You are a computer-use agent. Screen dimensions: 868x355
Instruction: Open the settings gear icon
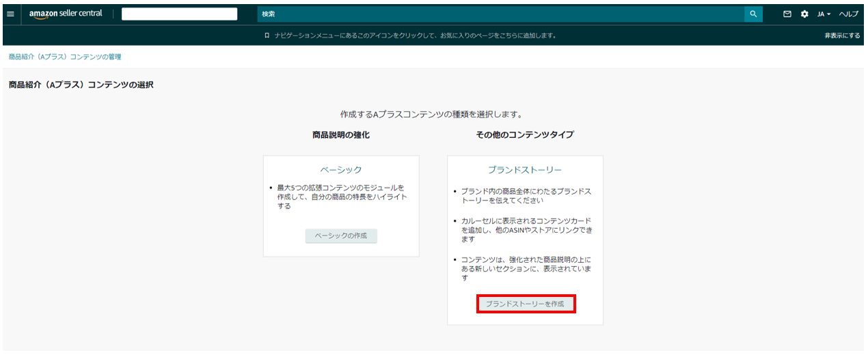(804, 14)
